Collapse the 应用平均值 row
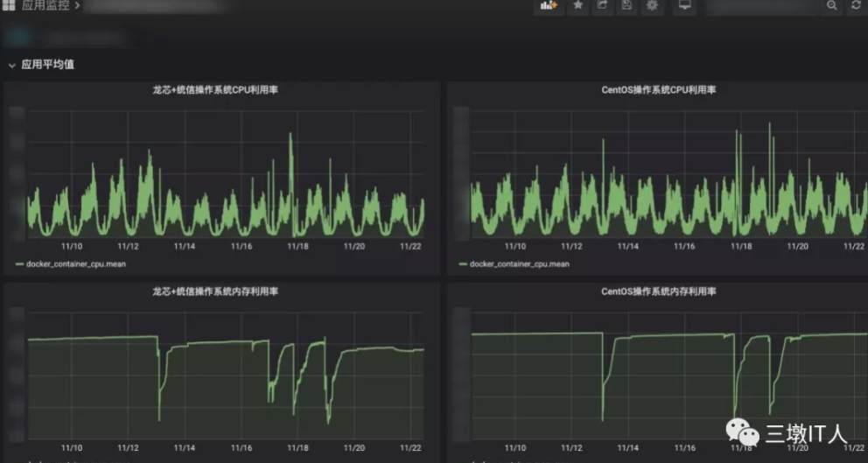 11,65
